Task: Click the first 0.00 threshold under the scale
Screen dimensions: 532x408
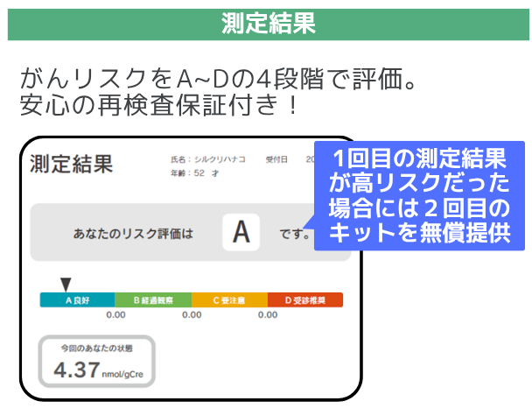Action: [x=115, y=315]
